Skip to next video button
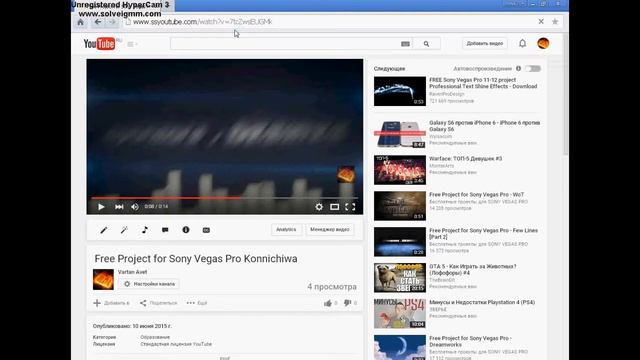Screen dimensions: 640x360 (x=119, y=207)
